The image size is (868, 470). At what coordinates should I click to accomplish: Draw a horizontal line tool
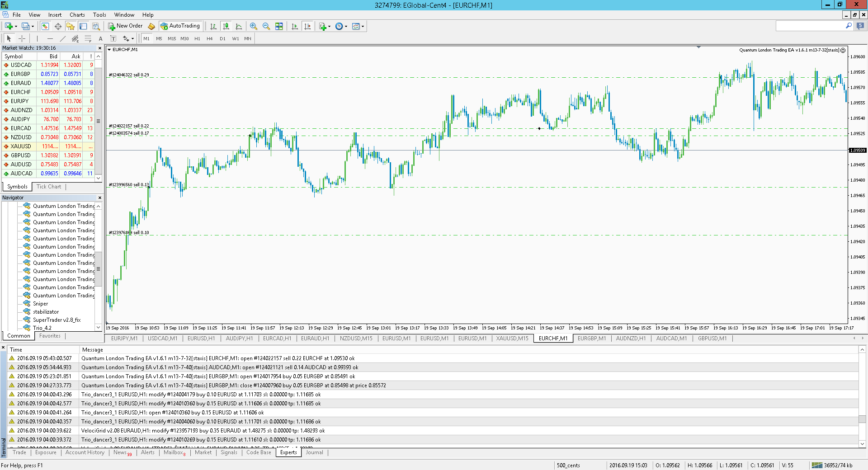coord(50,38)
